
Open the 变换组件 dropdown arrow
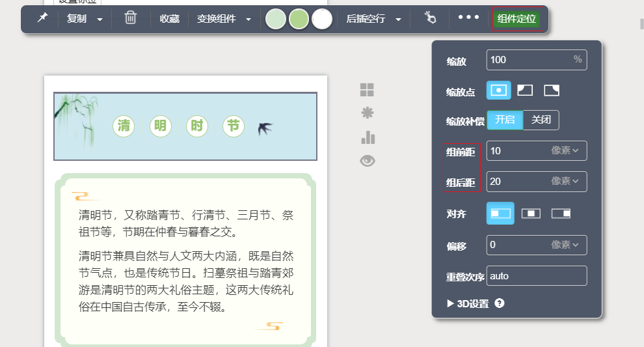click(x=248, y=20)
